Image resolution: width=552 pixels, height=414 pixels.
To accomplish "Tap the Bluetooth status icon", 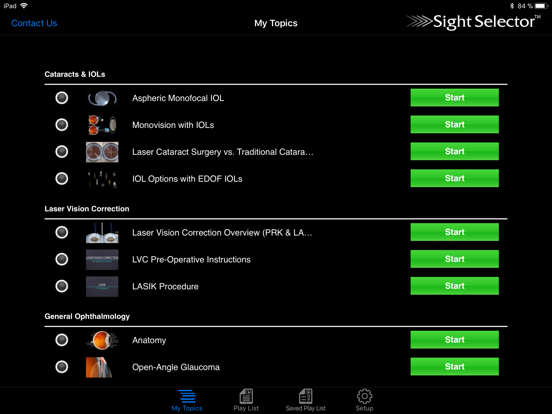I will 512,6.
